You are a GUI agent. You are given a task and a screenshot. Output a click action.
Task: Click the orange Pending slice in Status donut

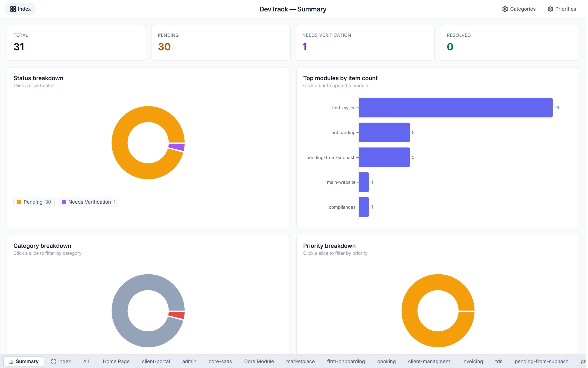pos(120,143)
